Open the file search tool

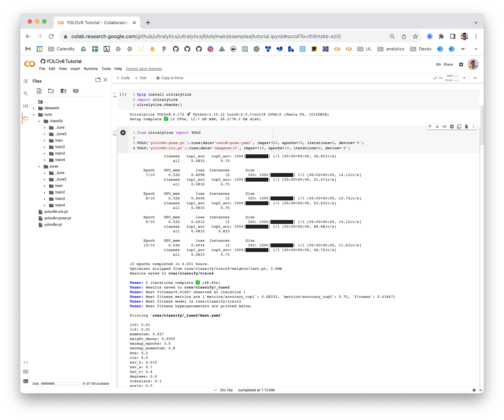26,94
